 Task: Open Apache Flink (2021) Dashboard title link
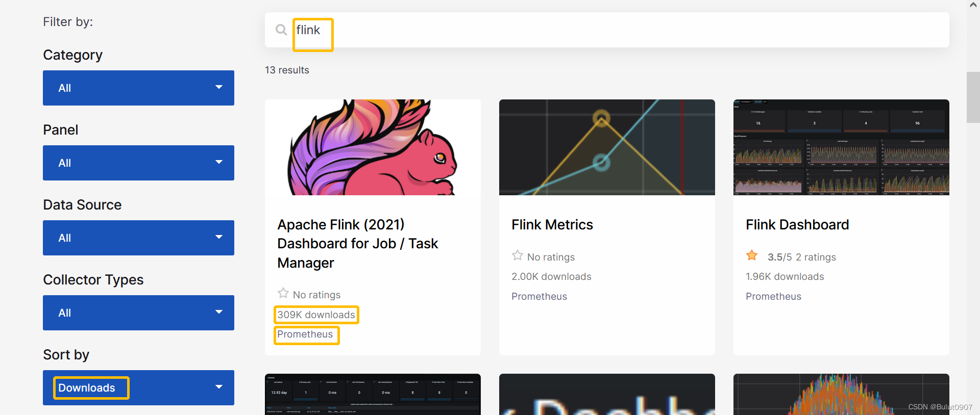pos(358,244)
